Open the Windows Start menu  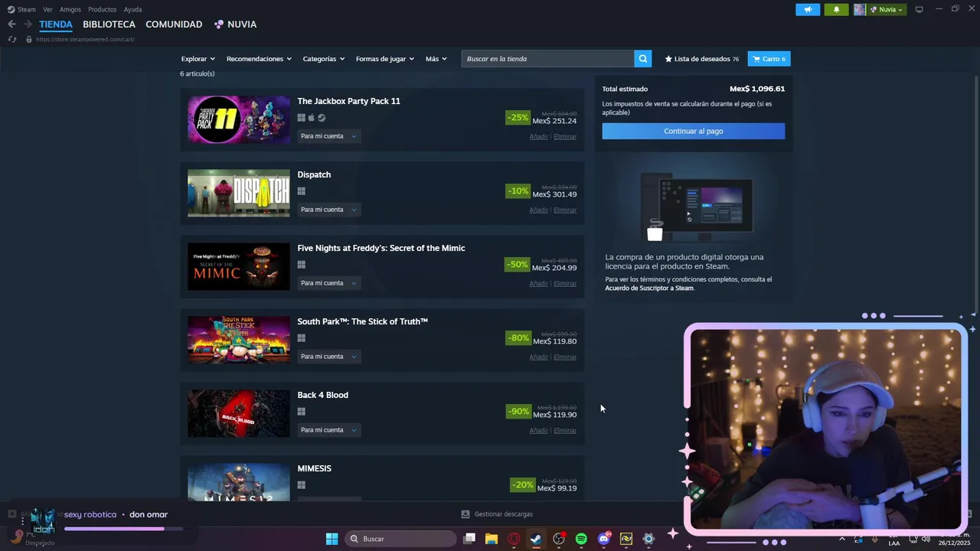pos(332,539)
